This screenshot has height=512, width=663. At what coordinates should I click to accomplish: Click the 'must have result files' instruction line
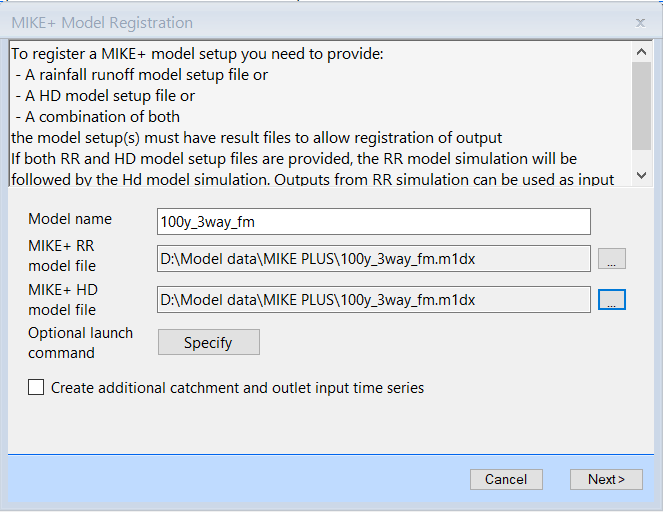point(256,138)
